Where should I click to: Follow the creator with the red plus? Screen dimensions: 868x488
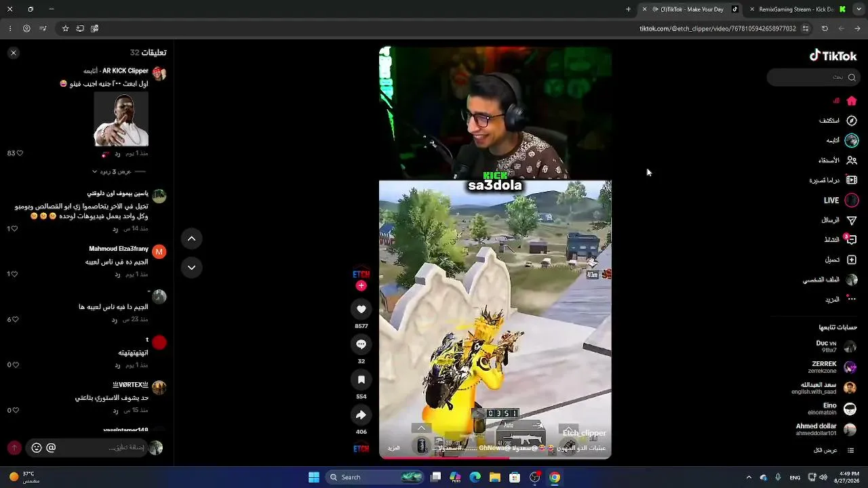click(361, 286)
